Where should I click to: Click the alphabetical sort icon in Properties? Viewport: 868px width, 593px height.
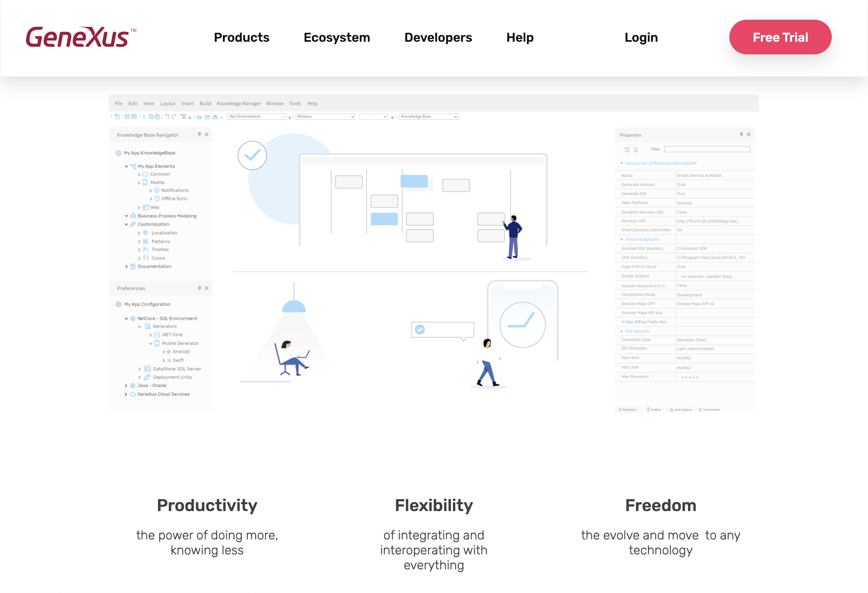(x=636, y=149)
